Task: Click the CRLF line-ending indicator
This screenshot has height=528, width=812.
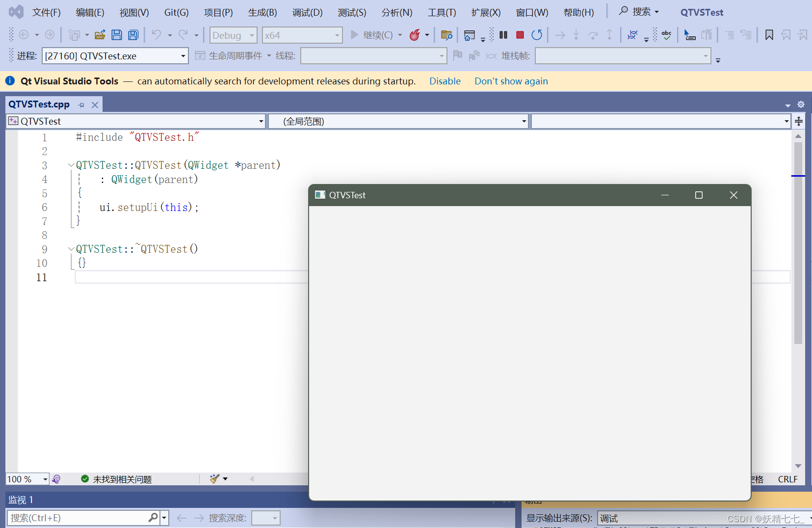Action: click(787, 479)
